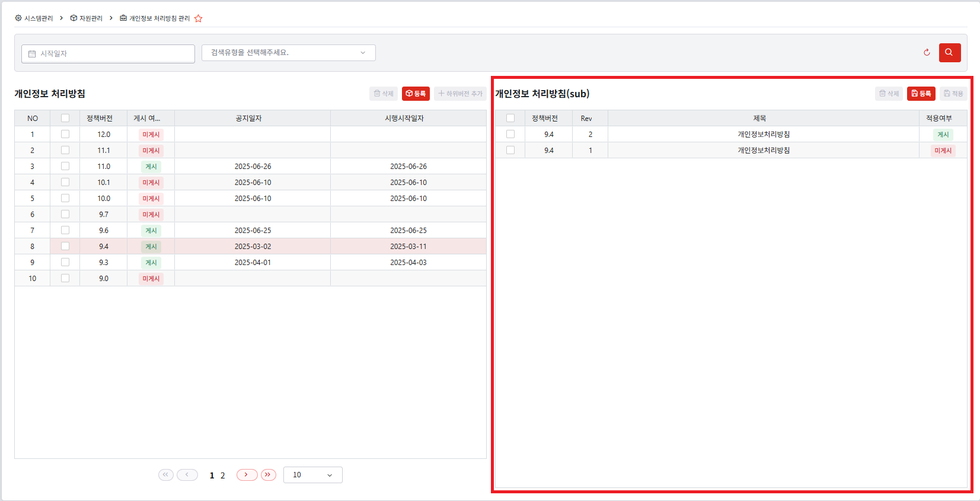Image resolution: width=980 pixels, height=501 pixels.
Task: Click 개인정보처리방침 title in Rev 1 row
Action: click(x=764, y=150)
